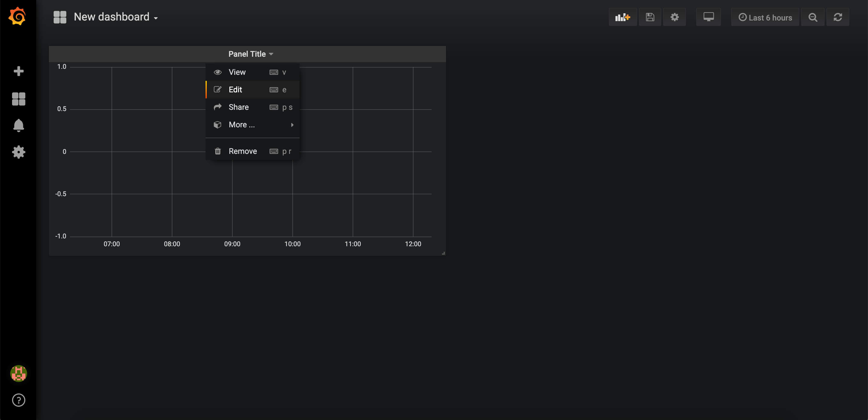Viewport: 868px width, 420px height.
Task: Open the New dashboard title dropdown
Action: [x=116, y=17]
